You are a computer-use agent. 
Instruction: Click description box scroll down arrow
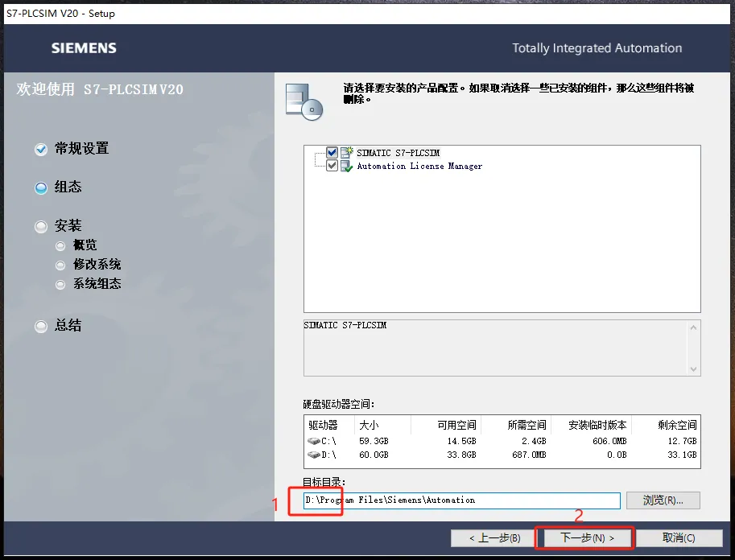point(693,369)
